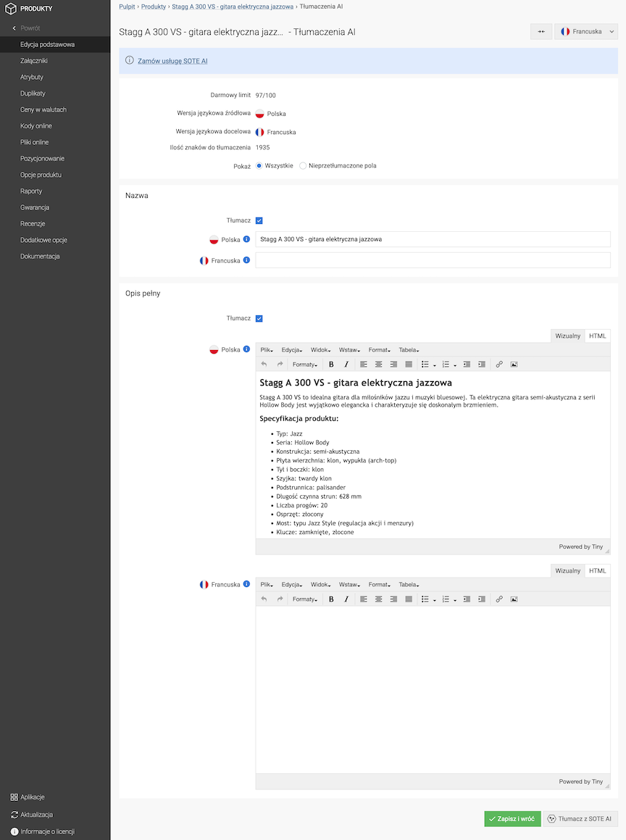Uncheck Tłumacz checkbox in Nazwa section

coord(259,221)
